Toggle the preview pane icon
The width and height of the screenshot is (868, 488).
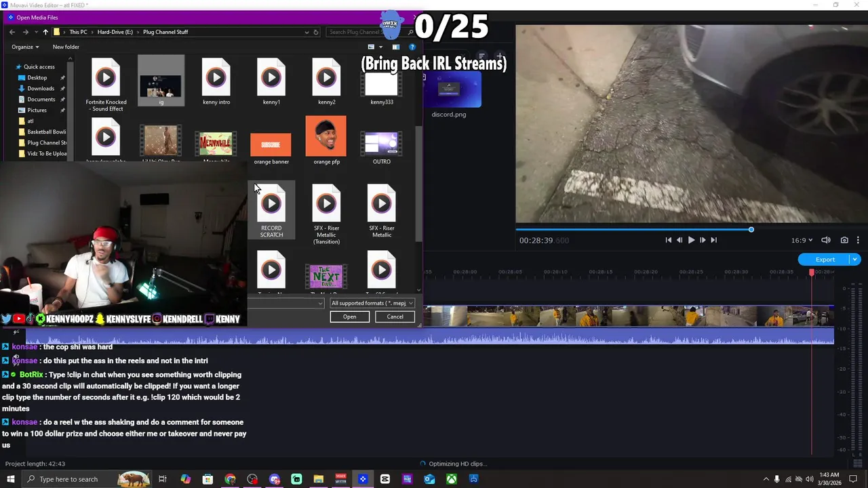[x=396, y=47]
